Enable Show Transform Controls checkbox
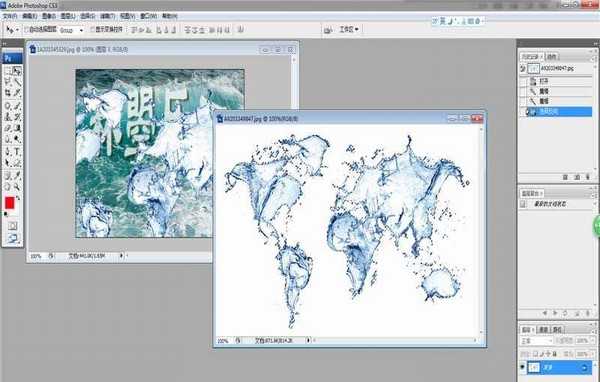600x382 pixels. [93, 29]
